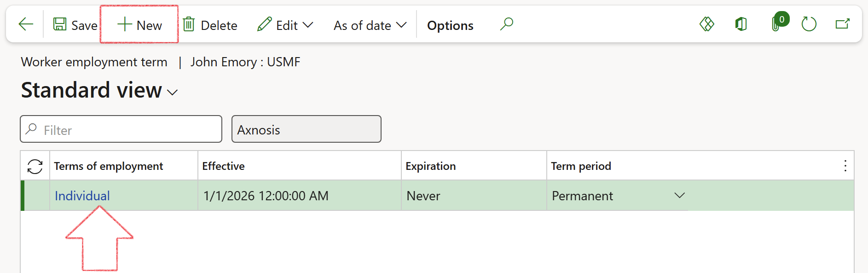Expand the Permanent term period dropdown

pos(679,196)
